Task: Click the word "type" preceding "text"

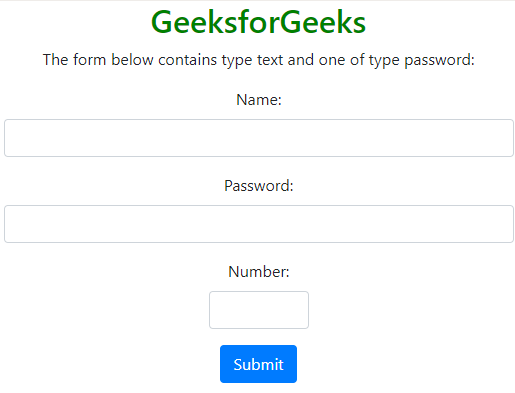Action: [x=237, y=61]
